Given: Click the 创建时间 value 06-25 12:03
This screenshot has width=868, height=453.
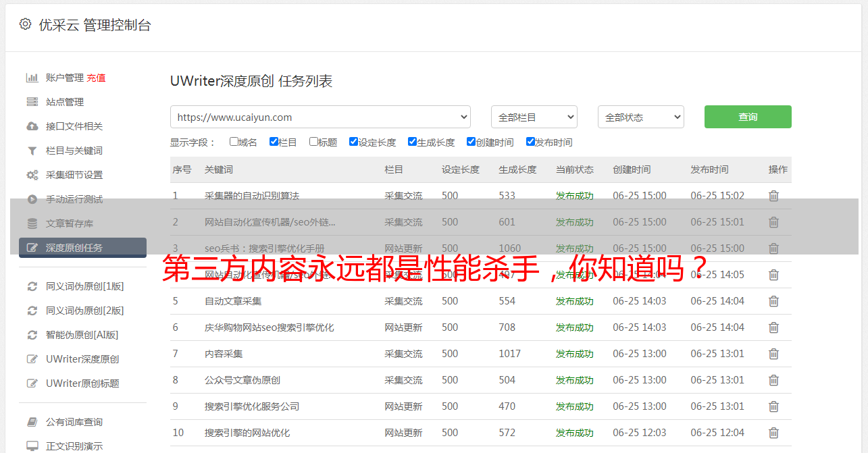Looking at the screenshot, I should coord(640,433).
